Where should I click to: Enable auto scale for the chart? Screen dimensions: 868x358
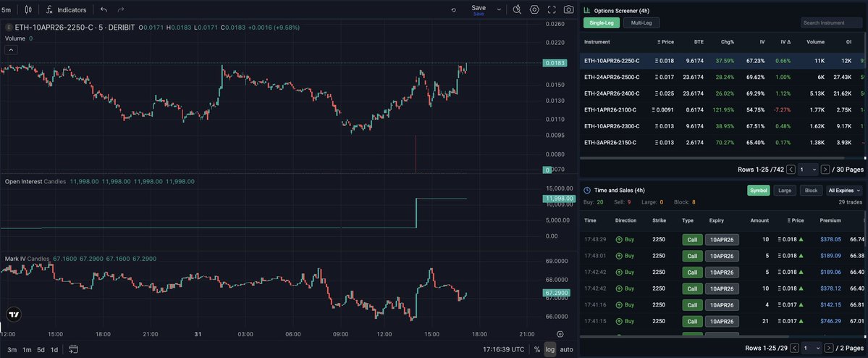tap(566, 350)
